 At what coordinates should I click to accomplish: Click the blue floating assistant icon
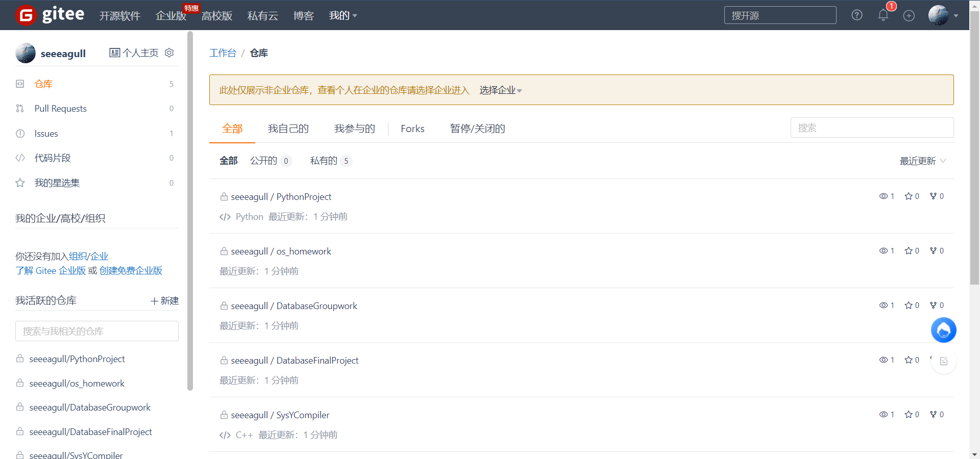(944, 330)
